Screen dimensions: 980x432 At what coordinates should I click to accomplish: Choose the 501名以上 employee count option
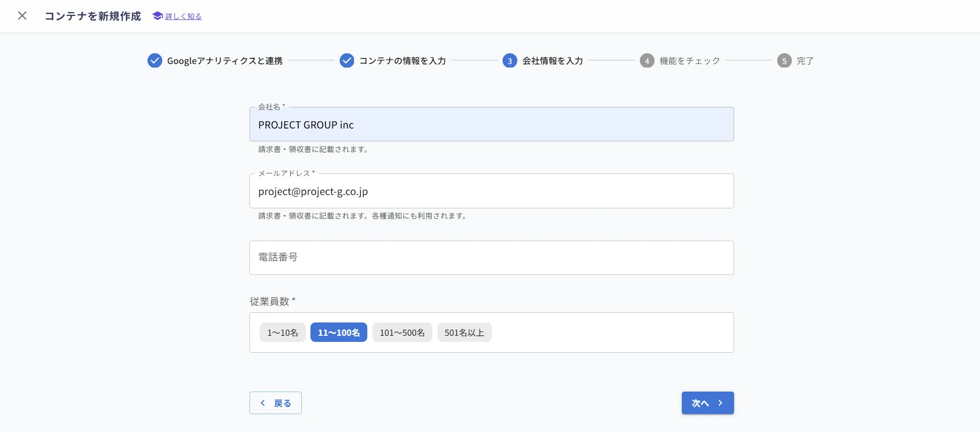point(465,332)
